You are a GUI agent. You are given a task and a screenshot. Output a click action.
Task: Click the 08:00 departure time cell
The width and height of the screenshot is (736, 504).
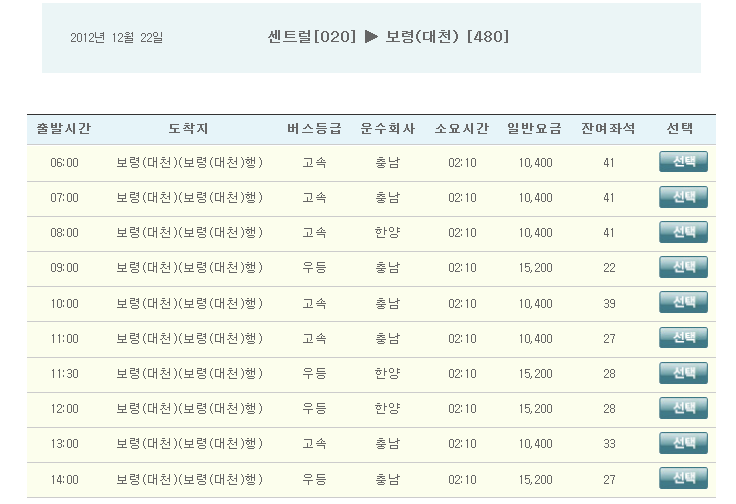(x=64, y=233)
